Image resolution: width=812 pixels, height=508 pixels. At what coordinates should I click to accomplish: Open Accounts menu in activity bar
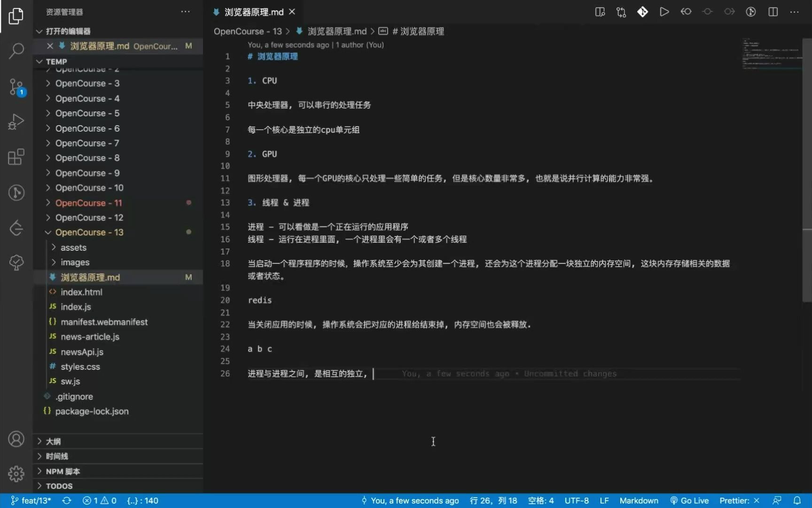pos(16,439)
